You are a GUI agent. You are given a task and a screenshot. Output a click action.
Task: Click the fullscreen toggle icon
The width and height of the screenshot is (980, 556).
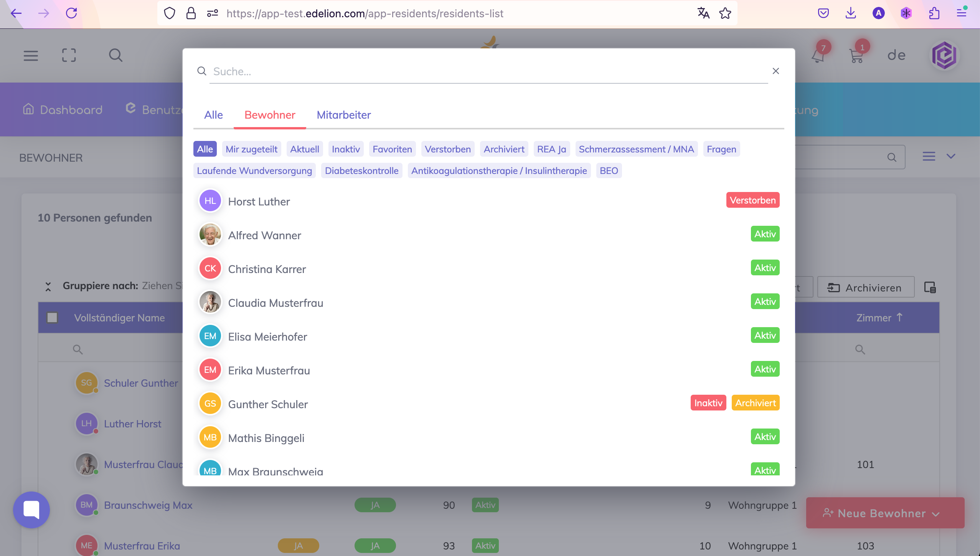click(x=69, y=55)
